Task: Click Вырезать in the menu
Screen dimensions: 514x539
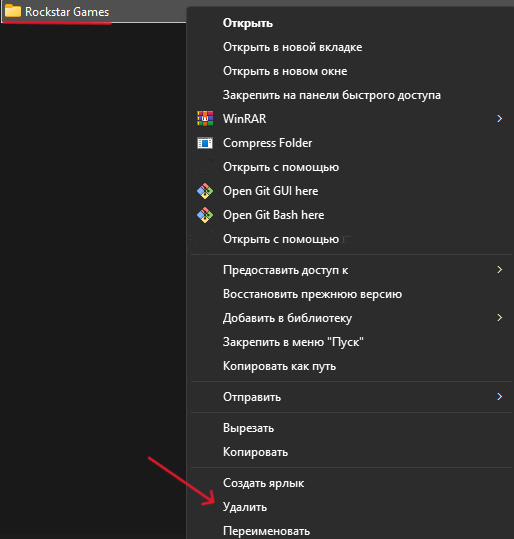Action: (x=249, y=428)
